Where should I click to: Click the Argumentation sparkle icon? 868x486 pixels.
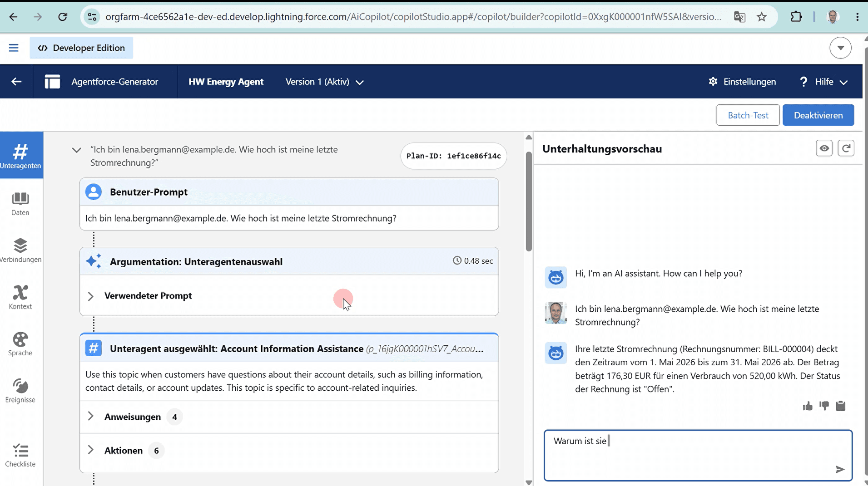tap(94, 261)
